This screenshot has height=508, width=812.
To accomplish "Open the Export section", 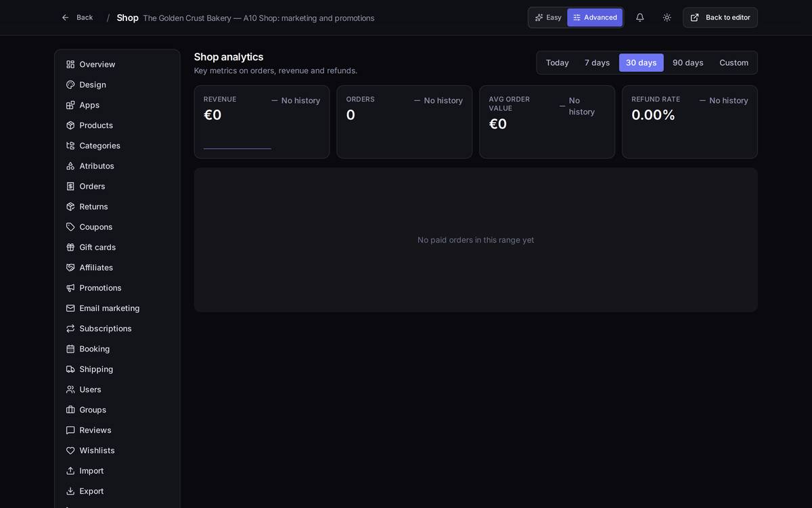I will coord(117,491).
